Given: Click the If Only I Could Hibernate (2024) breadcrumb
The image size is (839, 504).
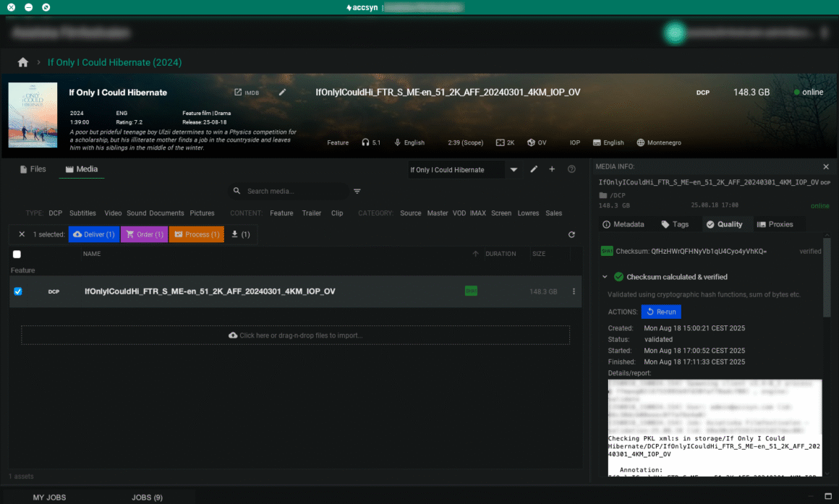Looking at the screenshot, I should point(114,63).
